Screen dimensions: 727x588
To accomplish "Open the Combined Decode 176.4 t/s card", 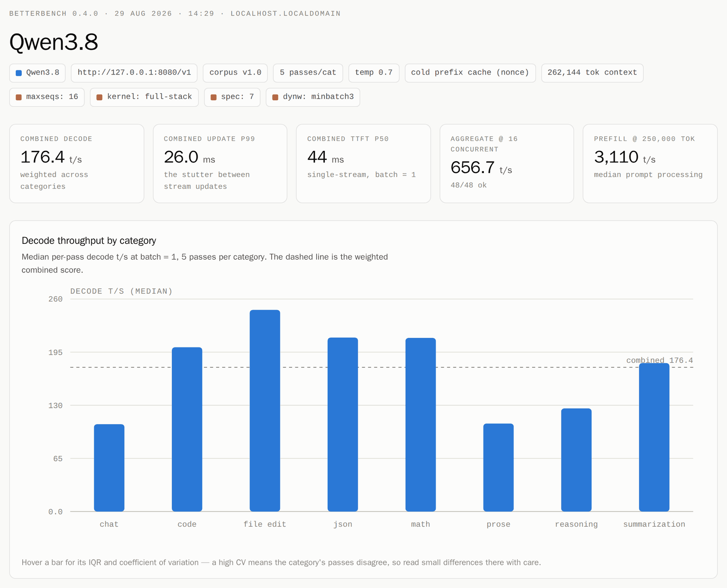I will click(x=77, y=163).
